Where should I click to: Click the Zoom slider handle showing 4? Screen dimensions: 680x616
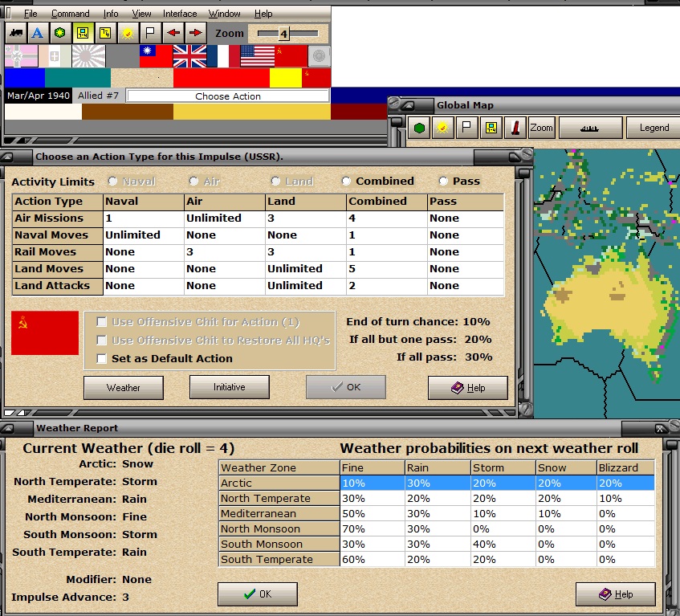coord(283,34)
